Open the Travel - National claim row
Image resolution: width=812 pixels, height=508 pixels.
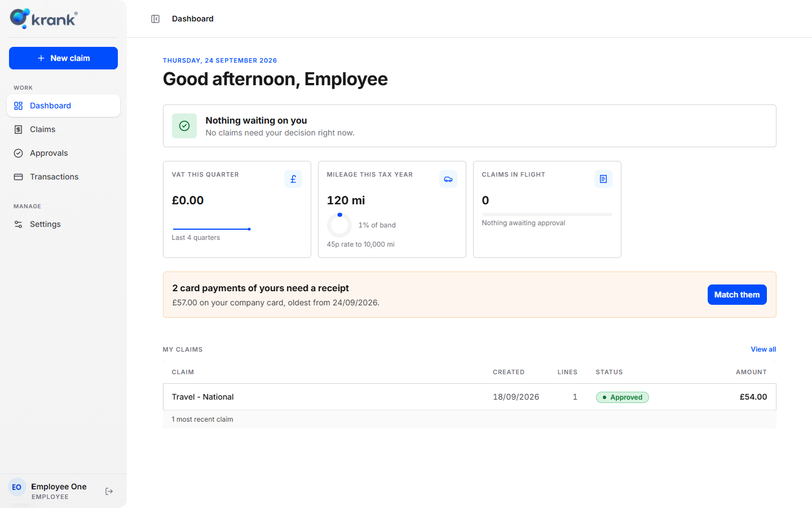tap(470, 397)
